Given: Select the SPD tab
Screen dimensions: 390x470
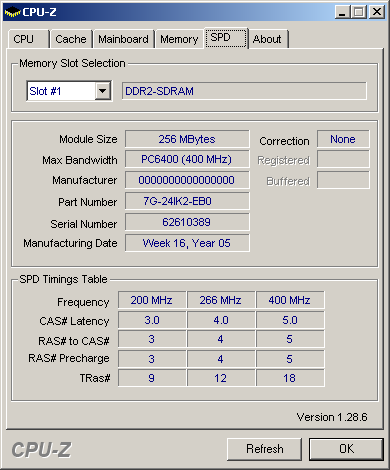Looking at the screenshot, I should (226, 38).
